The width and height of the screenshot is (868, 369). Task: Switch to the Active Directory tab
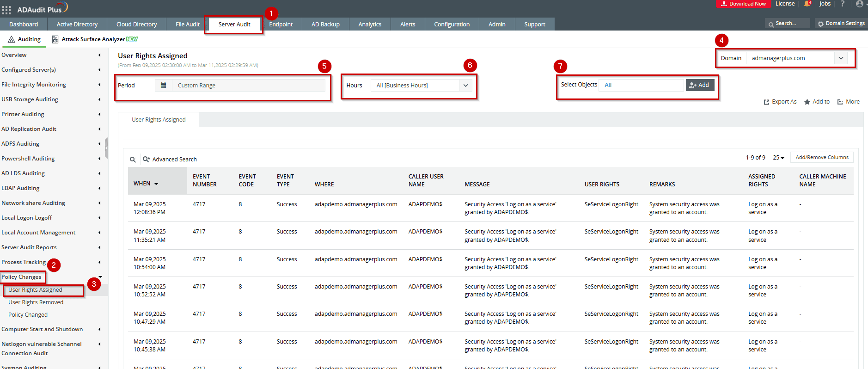click(77, 25)
